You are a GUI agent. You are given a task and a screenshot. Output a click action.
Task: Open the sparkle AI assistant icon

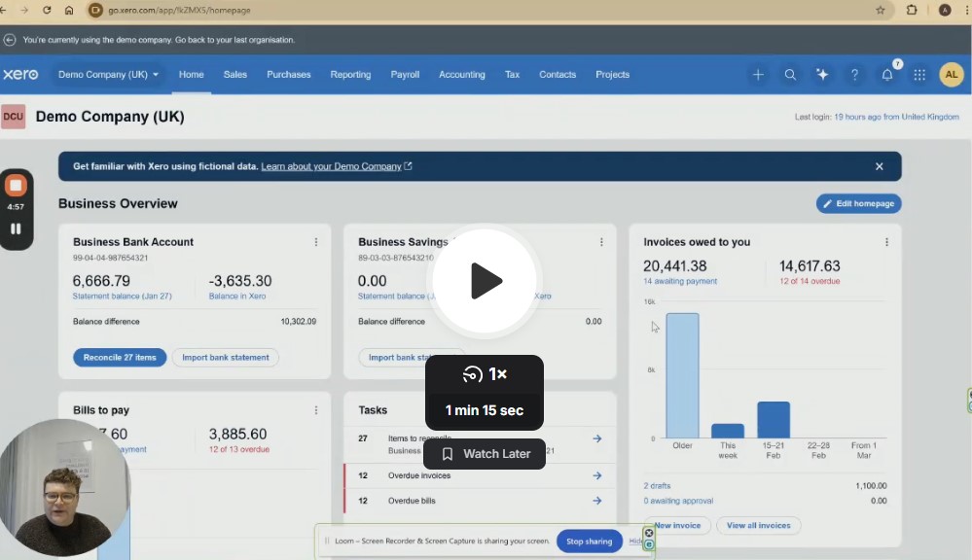tap(822, 74)
